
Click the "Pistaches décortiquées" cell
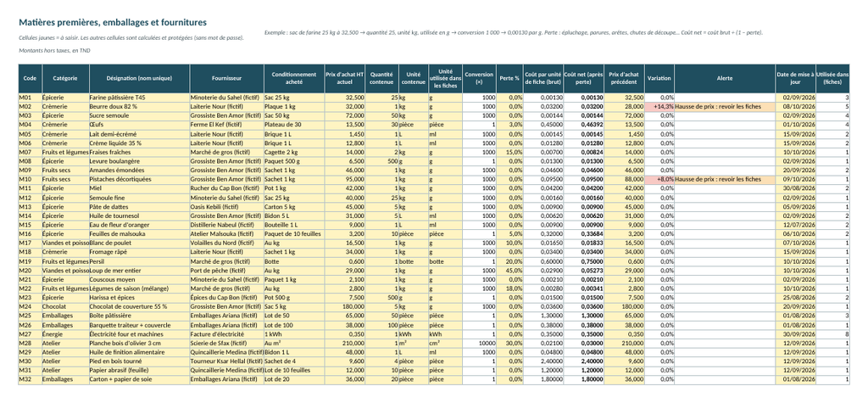click(140, 179)
